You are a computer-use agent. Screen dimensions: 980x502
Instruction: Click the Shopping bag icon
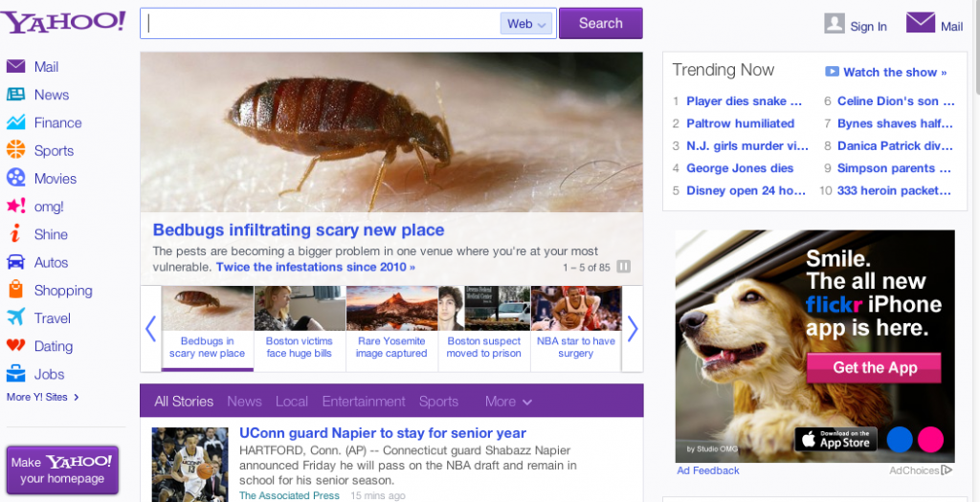coord(16,290)
